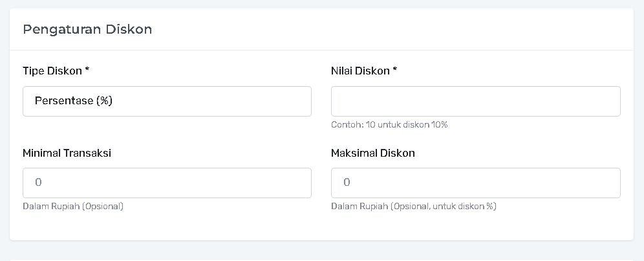
Task: Click the "Pengaturan Diskon" card heading
Action: pyautogui.click(x=87, y=29)
